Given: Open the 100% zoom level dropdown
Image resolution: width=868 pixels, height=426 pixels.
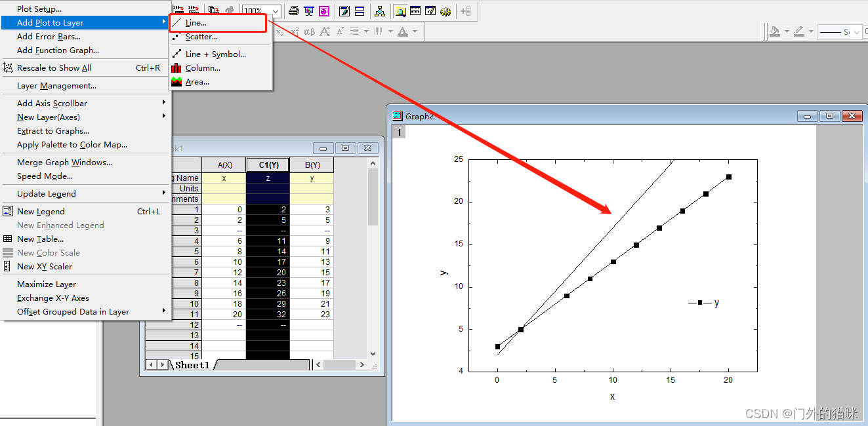Looking at the screenshot, I should pyautogui.click(x=276, y=11).
